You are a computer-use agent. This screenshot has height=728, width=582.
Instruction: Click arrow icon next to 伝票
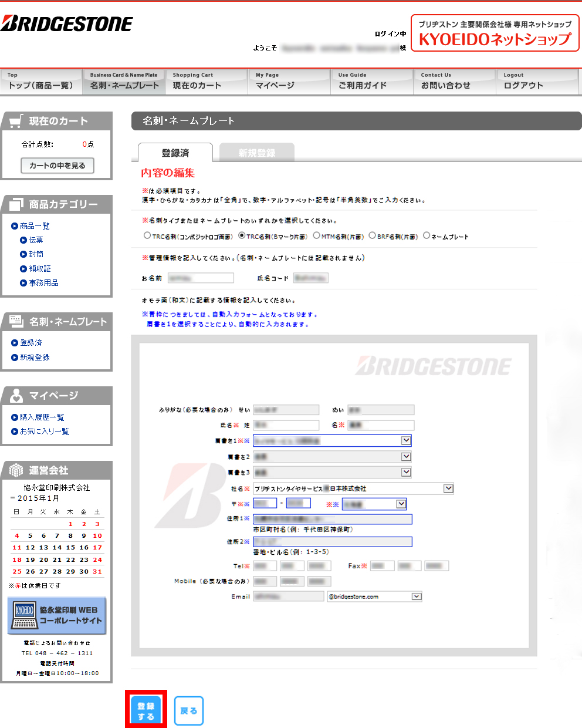tap(23, 240)
